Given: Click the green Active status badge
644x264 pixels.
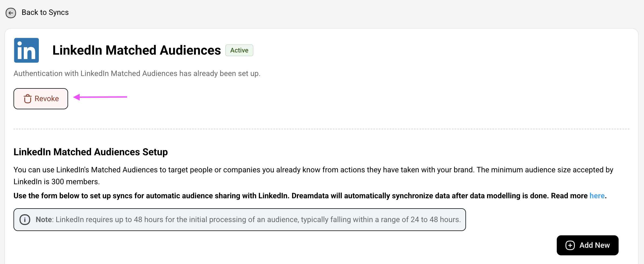Looking at the screenshot, I should tap(239, 50).
